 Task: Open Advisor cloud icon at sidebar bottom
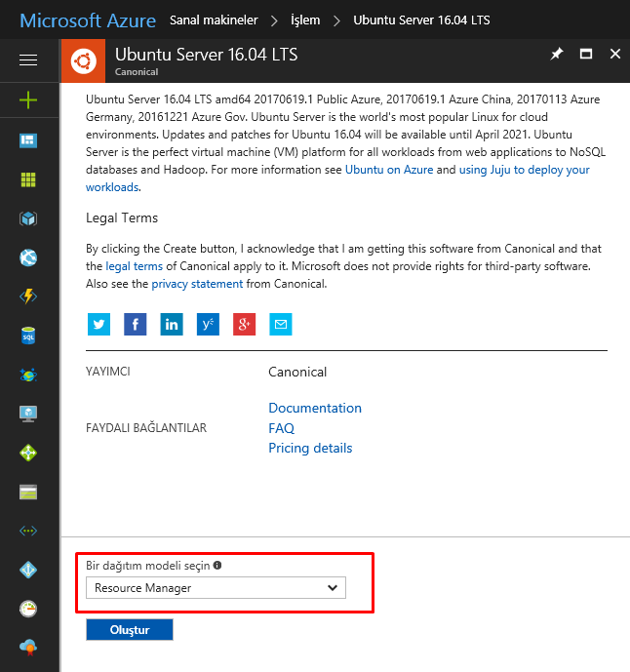(x=28, y=648)
